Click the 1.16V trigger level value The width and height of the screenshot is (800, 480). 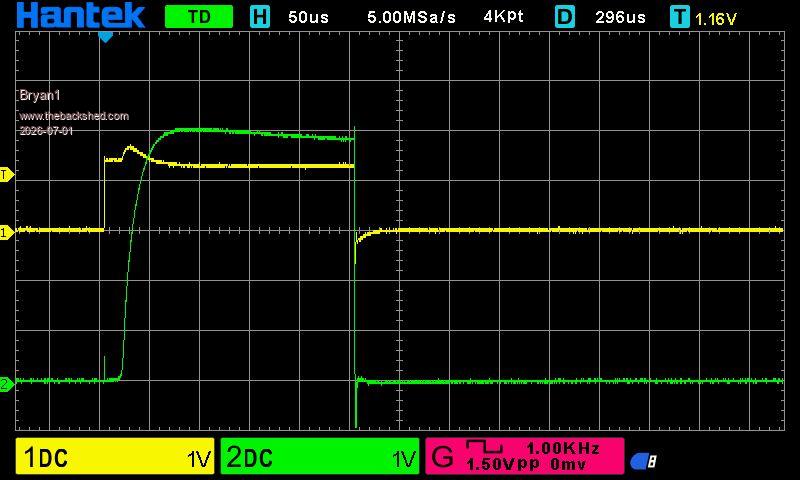pyautogui.click(x=715, y=19)
